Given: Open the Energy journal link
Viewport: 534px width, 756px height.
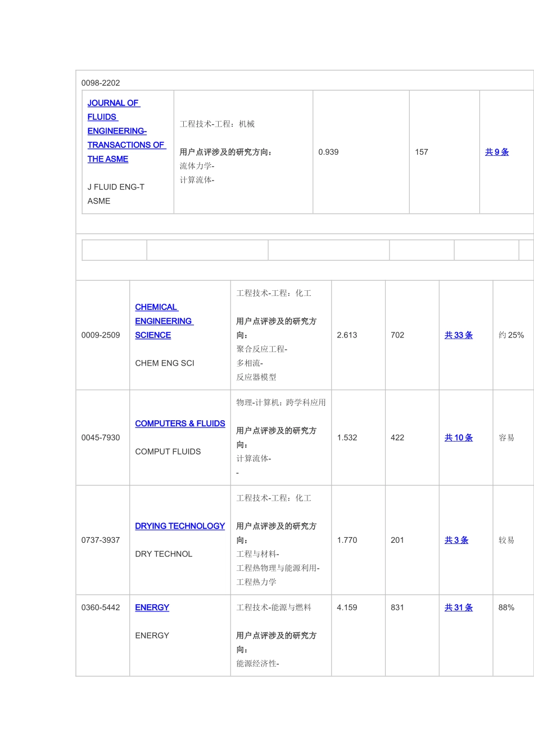Looking at the screenshot, I should click(x=152, y=607).
